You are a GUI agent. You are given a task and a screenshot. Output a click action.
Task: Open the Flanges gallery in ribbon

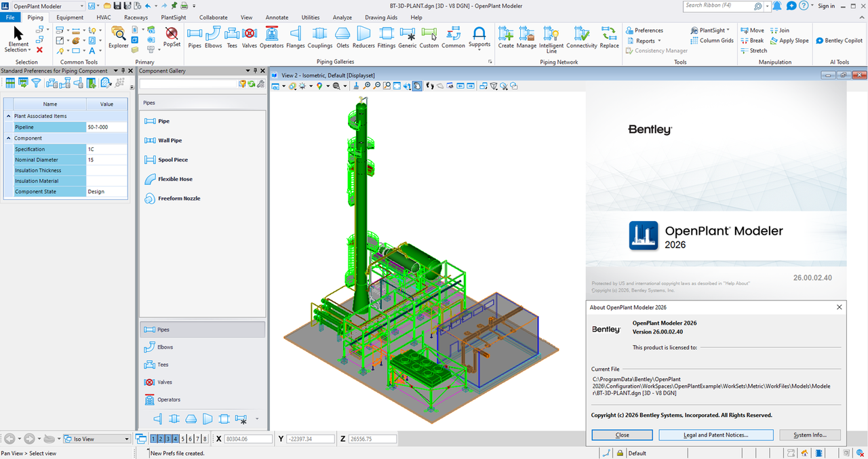(x=296, y=37)
